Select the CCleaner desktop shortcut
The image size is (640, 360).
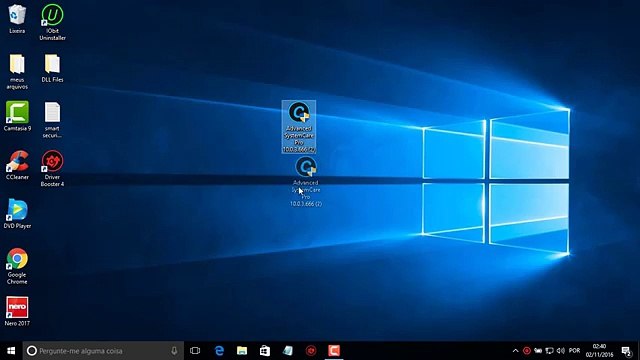[17, 165]
